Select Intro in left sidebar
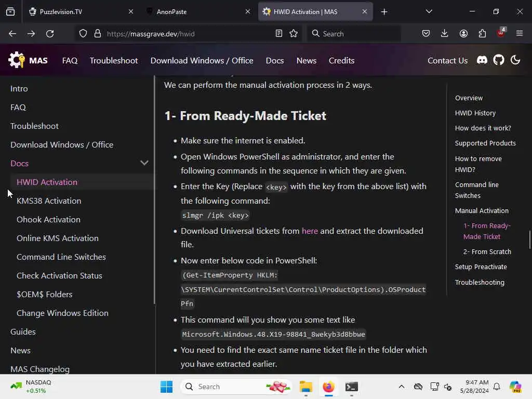 click(19, 88)
